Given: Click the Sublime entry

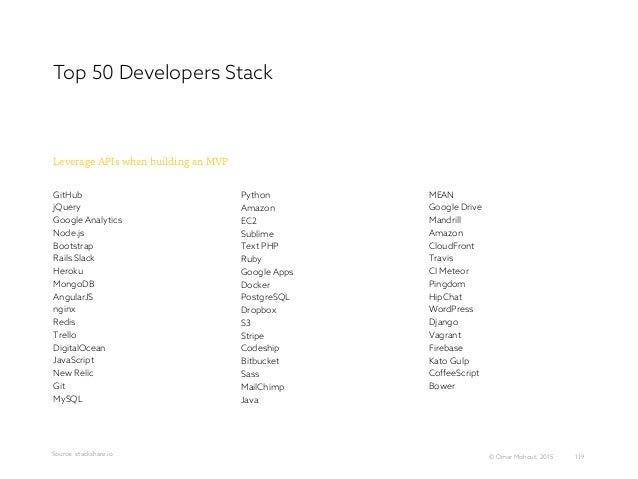Looking at the screenshot, I should click(257, 234).
